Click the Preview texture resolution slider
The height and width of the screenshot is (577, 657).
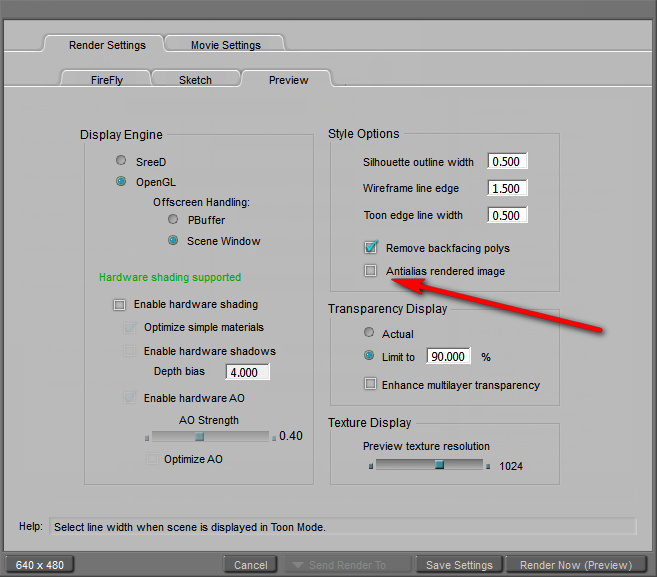pyautogui.click(x=430, y=465)
